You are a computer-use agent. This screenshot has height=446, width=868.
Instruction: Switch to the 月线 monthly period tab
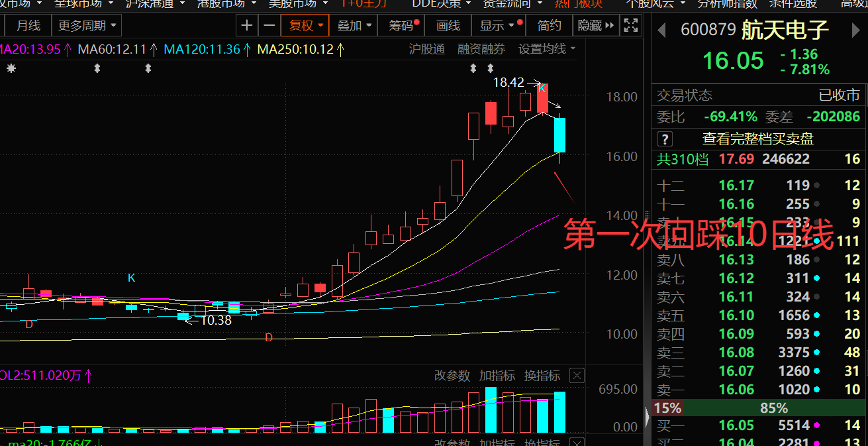pyautogui.click(x=28, y=26)
